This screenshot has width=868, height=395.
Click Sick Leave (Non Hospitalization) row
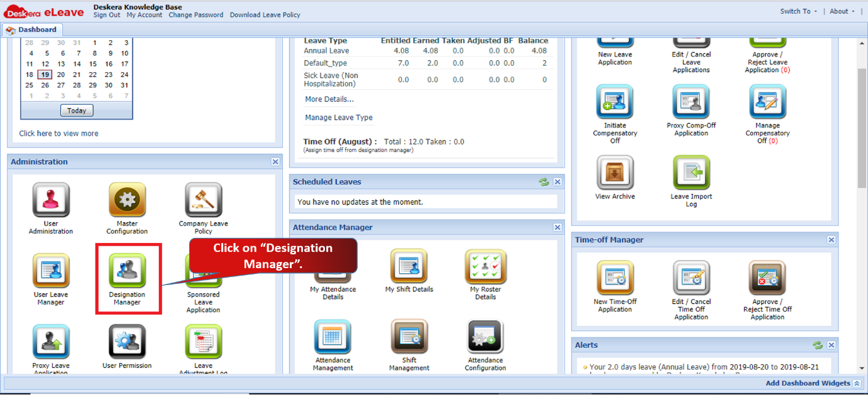click(331, 80)
